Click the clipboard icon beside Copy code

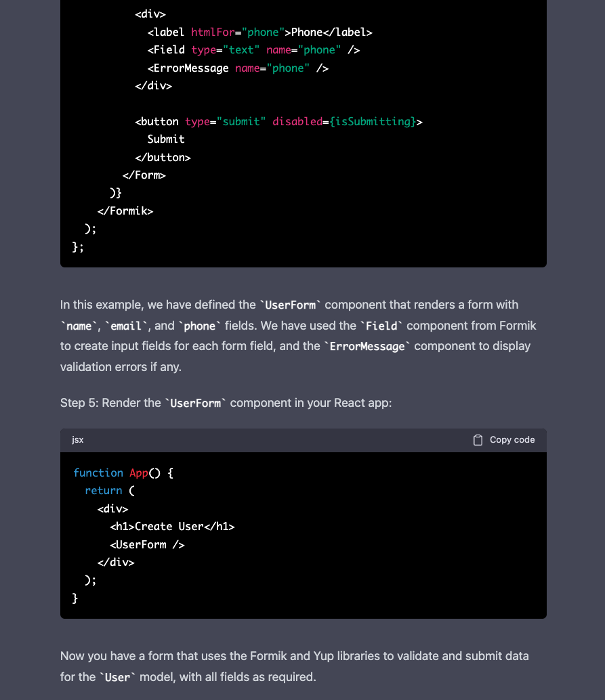[478, 440]
